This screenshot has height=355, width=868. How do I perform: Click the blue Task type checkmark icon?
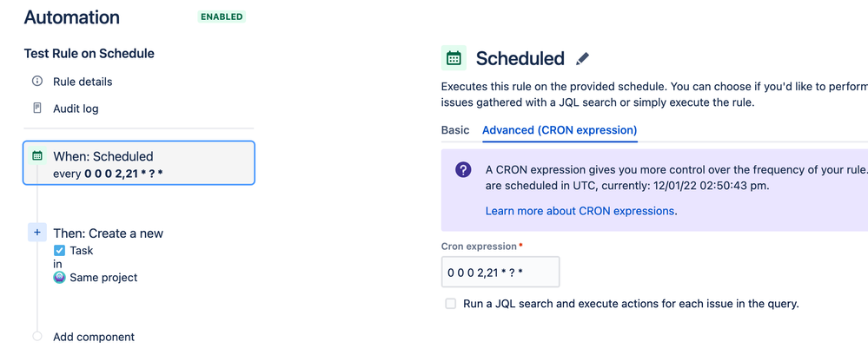click(59, 251)
